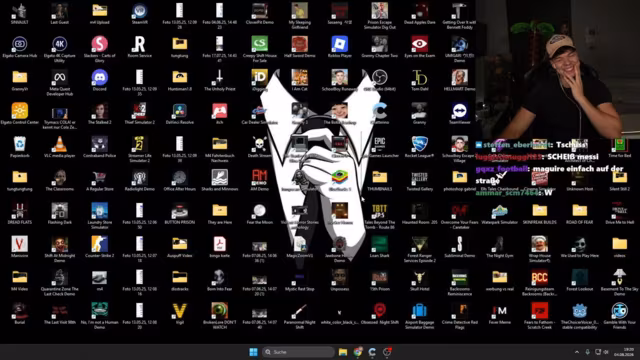This screenshot has height=360, width=640.
Task: Open the Windows Start menu
Action: pos(253,352)
